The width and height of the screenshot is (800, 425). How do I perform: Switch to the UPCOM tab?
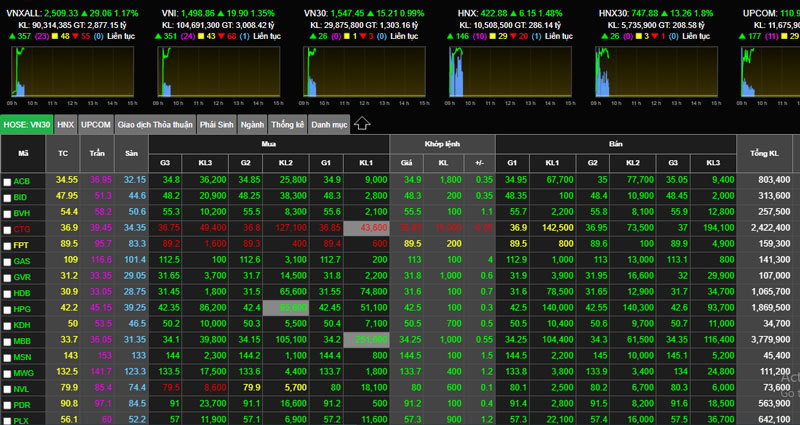tap(96, 124)
